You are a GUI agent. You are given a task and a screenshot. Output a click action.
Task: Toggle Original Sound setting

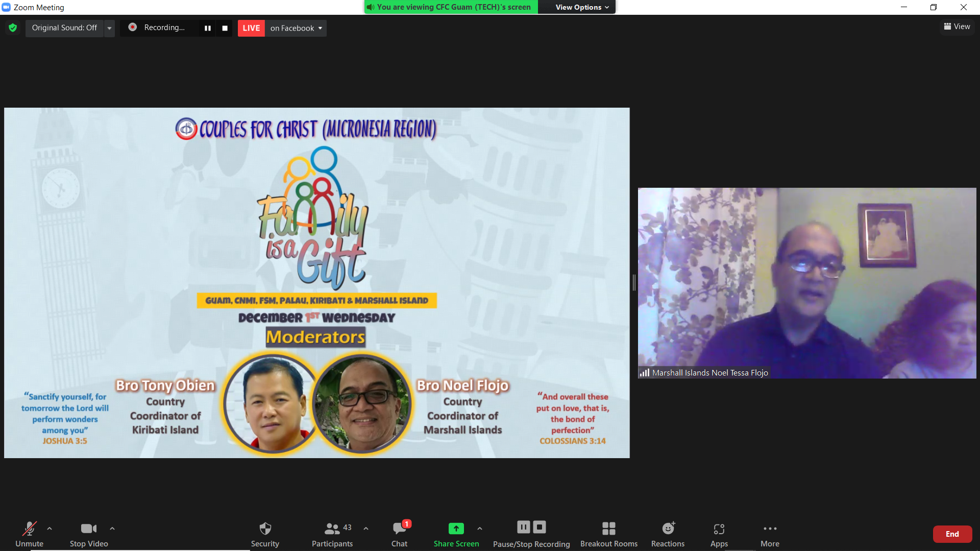tap(64, 28)
